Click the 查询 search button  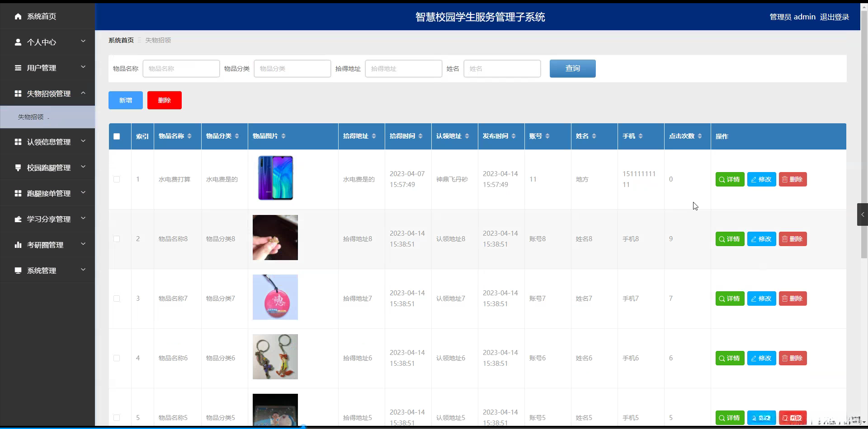coord(572,69)
